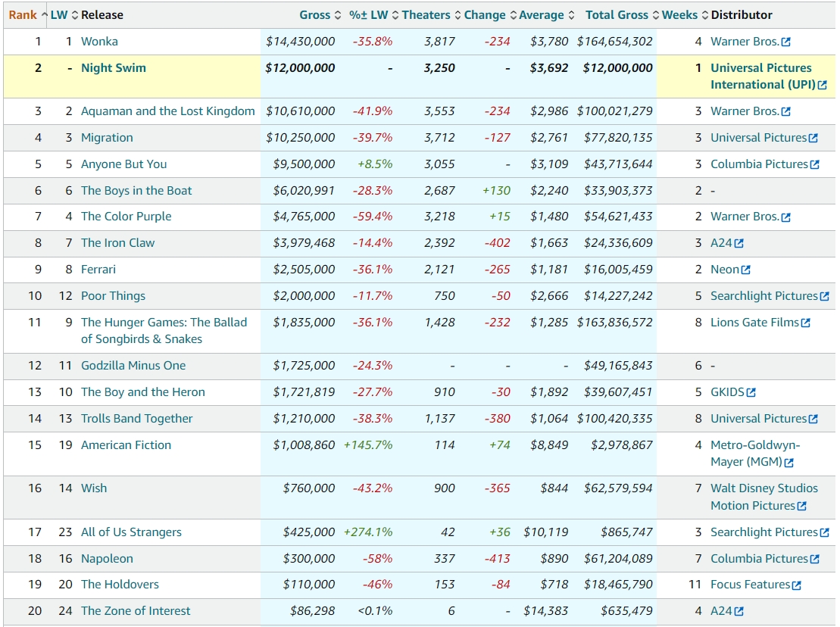Image resolution: width=840 pixels, height=627 pixels.
Task: Open The Color Purple link
Action: click(x=126, y=217)
